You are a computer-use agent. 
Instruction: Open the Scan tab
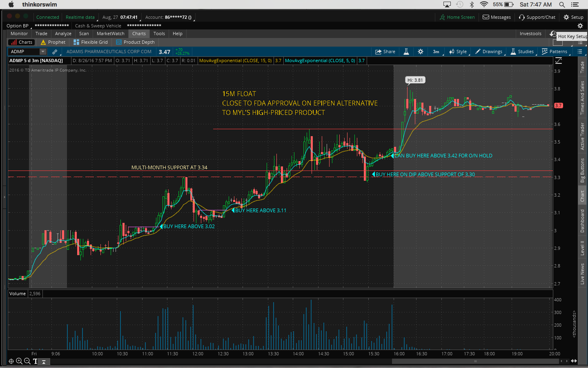coord(84,34)
